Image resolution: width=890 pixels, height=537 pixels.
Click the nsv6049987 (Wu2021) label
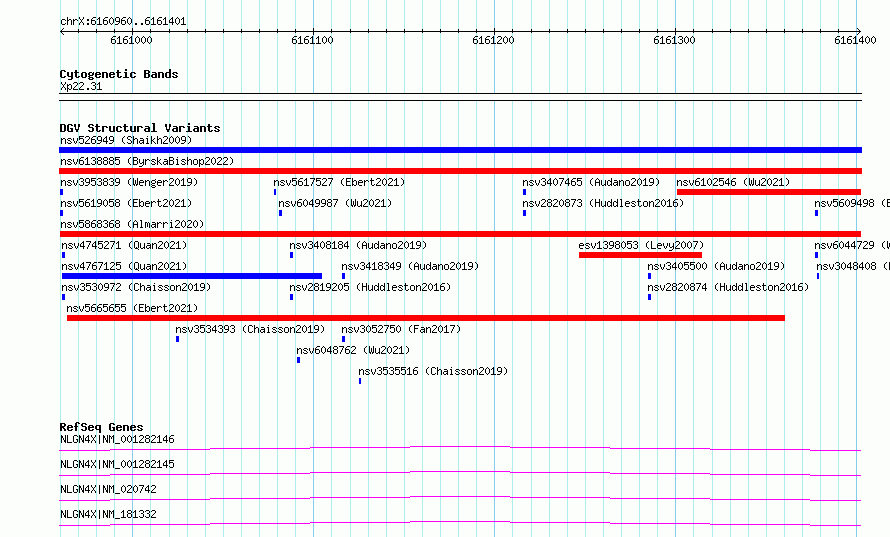pos(335,203)
